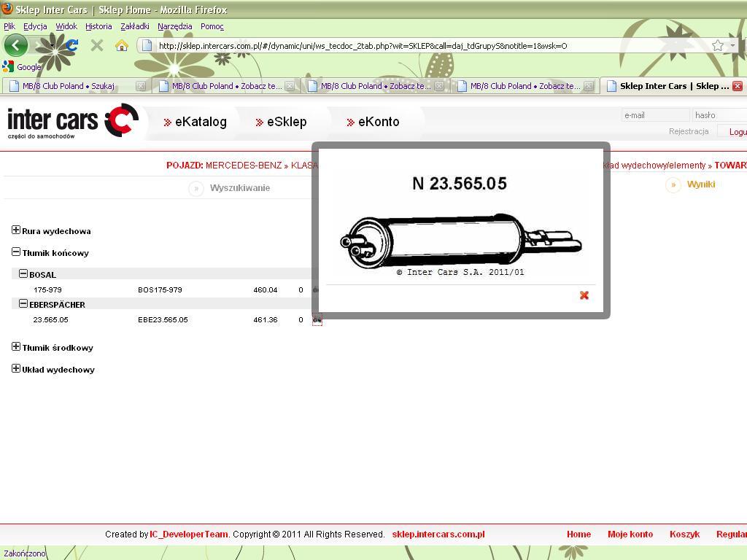The image size is (747, 560).
Task: Expand the Tłumik środkowy group
Action: click(16, 347)
